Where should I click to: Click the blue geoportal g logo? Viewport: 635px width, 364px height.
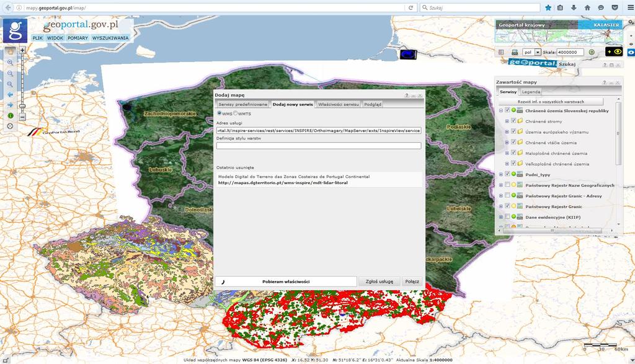point(16,30)
